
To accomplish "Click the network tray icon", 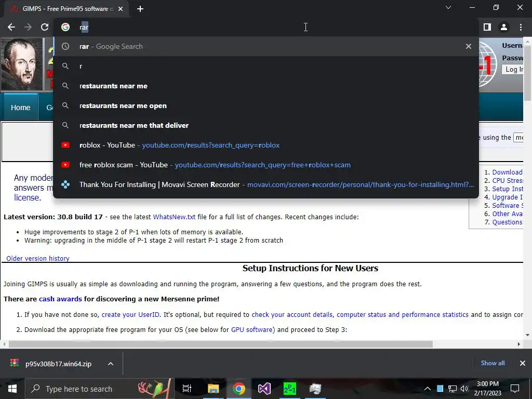I will [x=453, y=389].
